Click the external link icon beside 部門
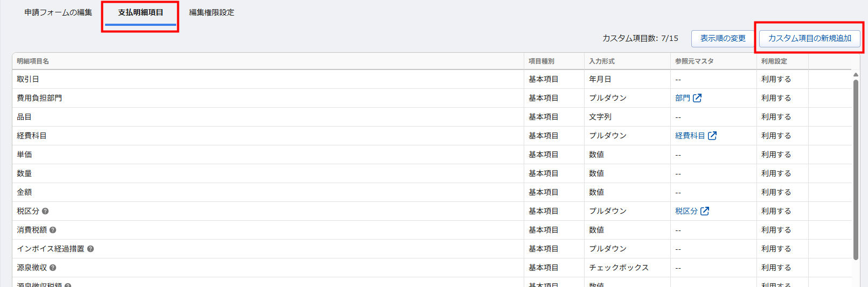 click(697, 98)
